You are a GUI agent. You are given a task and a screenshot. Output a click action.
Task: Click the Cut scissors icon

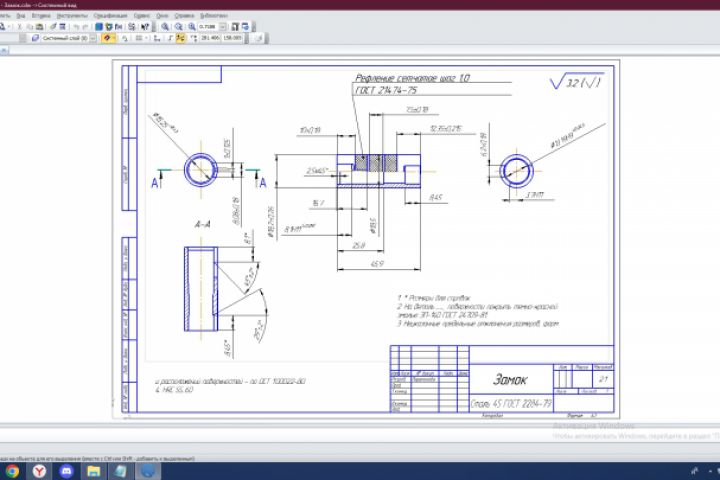20,27
